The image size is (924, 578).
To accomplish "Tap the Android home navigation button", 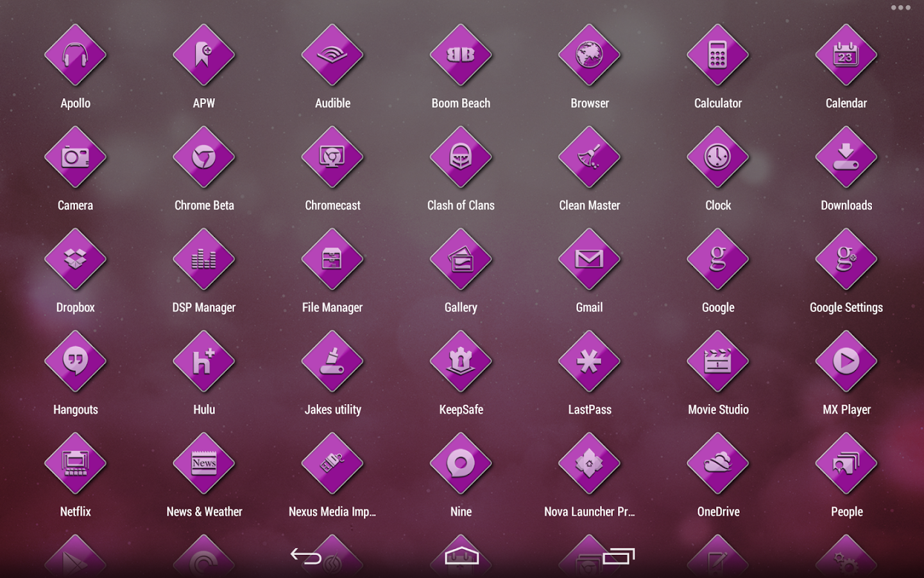I will click(x=462, y=556).
